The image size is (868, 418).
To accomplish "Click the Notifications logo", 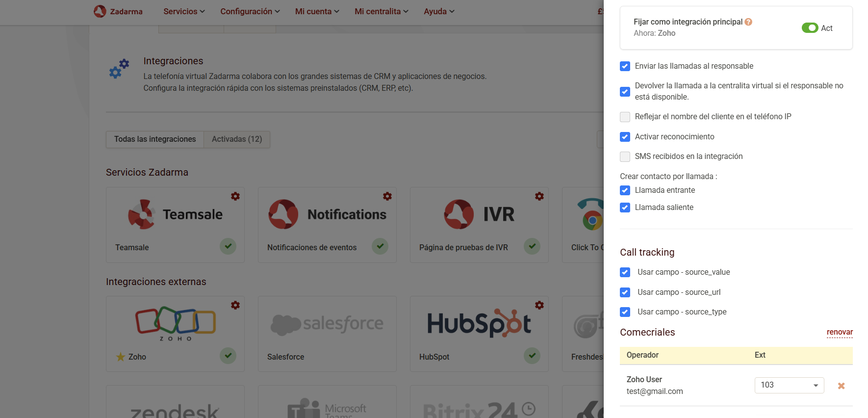I will [328, 214].
